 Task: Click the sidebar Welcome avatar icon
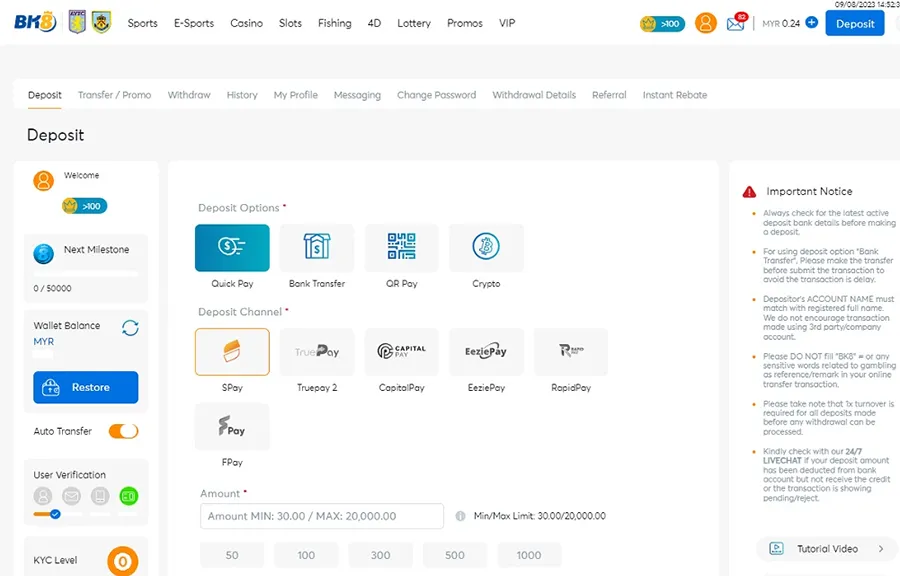coord(44,180)
